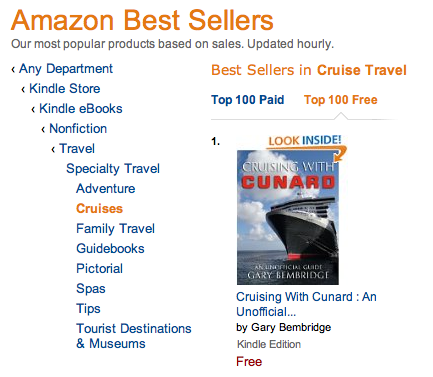This screenshot has width=433, height=377.
Task: Open the Cruising With Cunard cover image
Action: point(288,217)
